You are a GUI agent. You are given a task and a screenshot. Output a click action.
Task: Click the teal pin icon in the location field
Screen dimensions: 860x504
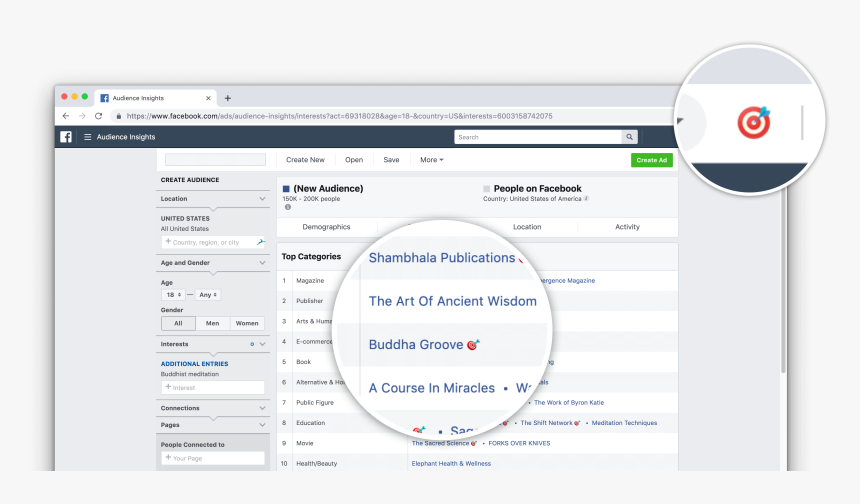click(261, 242)
